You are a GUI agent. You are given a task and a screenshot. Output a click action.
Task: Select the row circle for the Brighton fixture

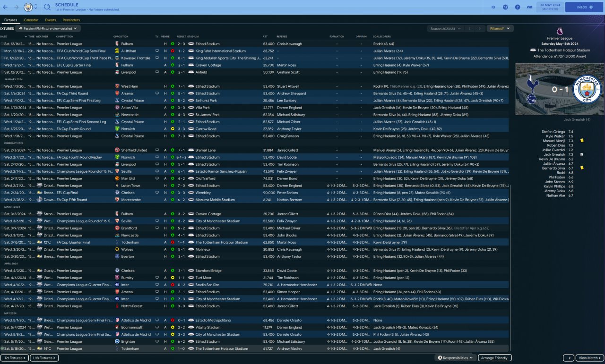pos(2,341)
